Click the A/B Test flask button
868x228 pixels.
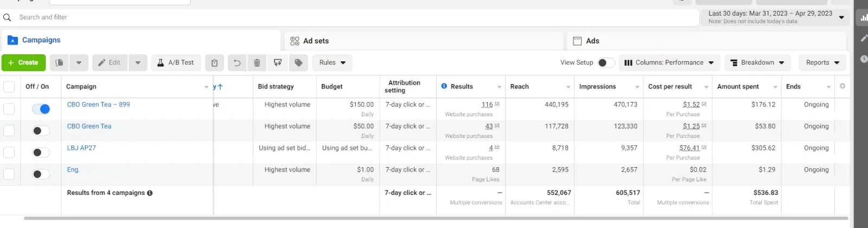tap(176, 63)
